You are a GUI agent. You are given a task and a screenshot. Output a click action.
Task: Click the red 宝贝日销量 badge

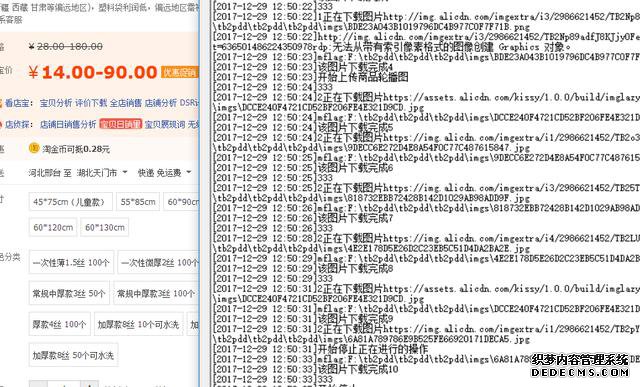tap(120, 124)
